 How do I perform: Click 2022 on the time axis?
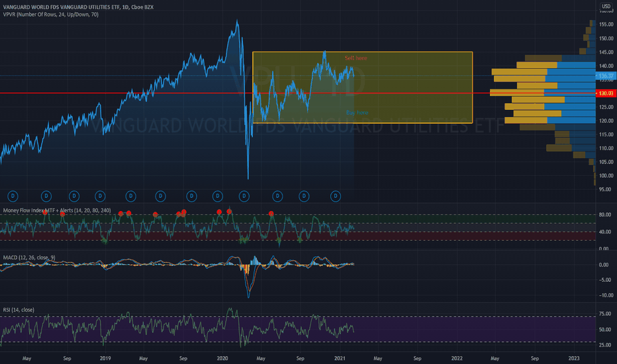(457, 359)
